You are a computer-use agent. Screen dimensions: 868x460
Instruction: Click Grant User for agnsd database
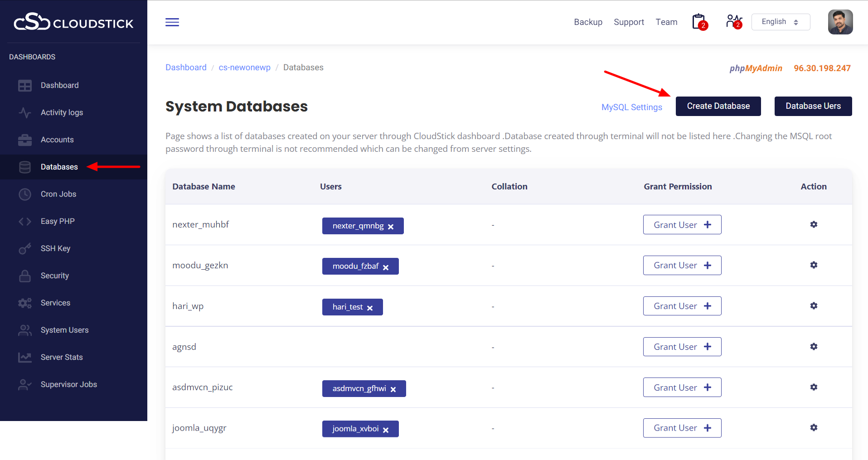pos(682,347)
